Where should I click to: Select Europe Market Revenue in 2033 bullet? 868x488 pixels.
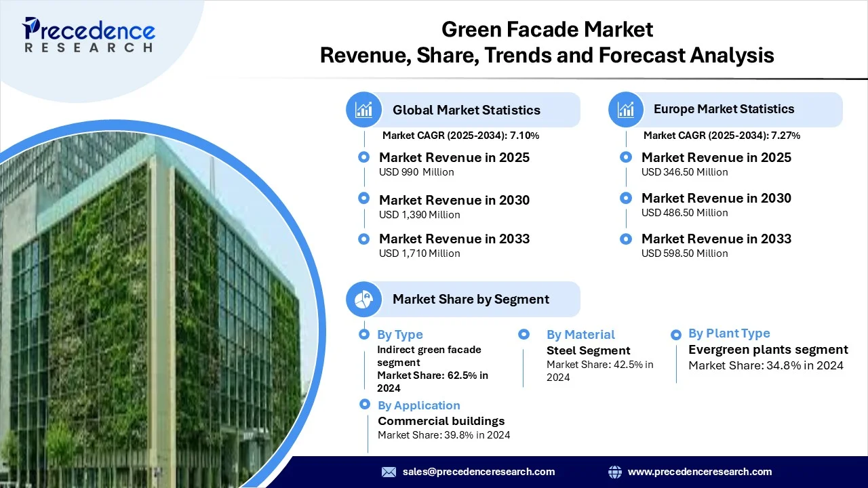pyautogui.click(x=626, y=239)
